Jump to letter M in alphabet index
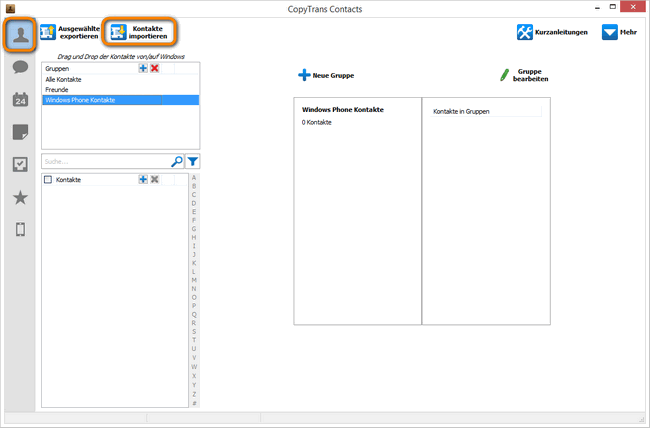The width and height of the screenshot is (650, 428). click(194, 280)
